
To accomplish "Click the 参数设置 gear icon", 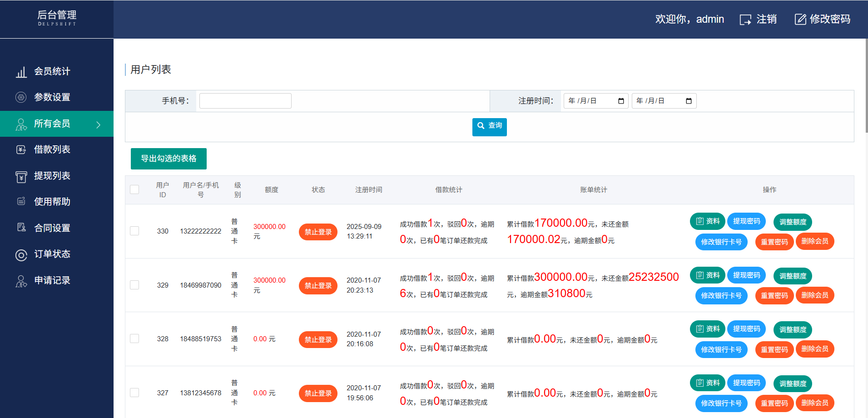I will click(x=21, y=97).
